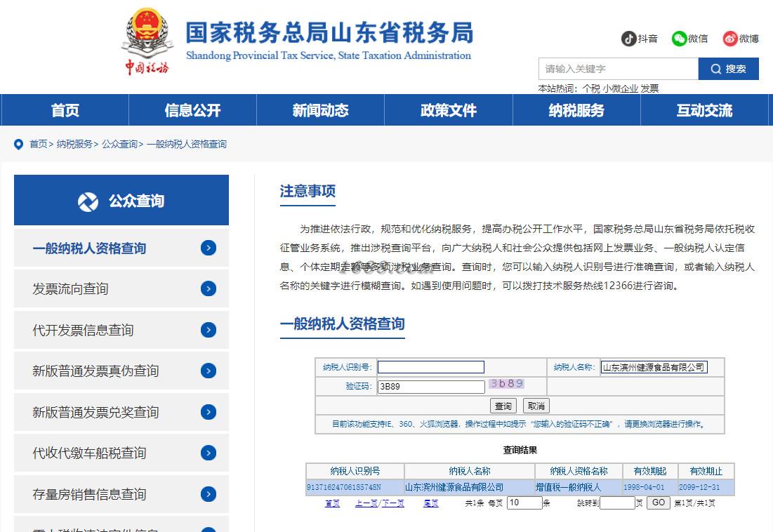773x532 pixels.
Task: Click the arrow icon beside 存量房销售信息查询
Action: (209, 494)
